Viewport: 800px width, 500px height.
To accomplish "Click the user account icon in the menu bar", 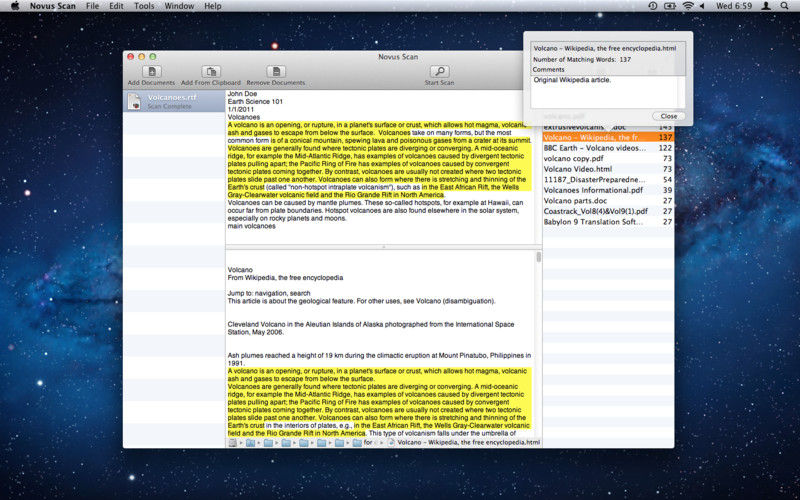I will [x=766, y=6].
